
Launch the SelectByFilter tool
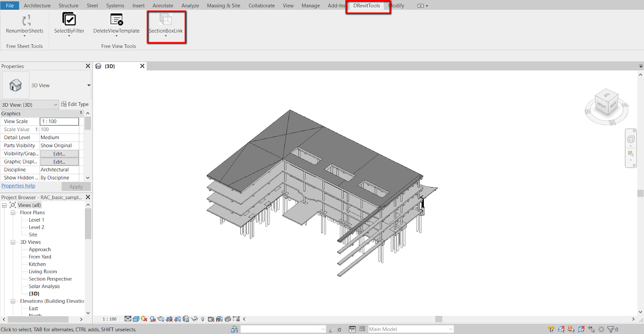(x=69, y=25)
